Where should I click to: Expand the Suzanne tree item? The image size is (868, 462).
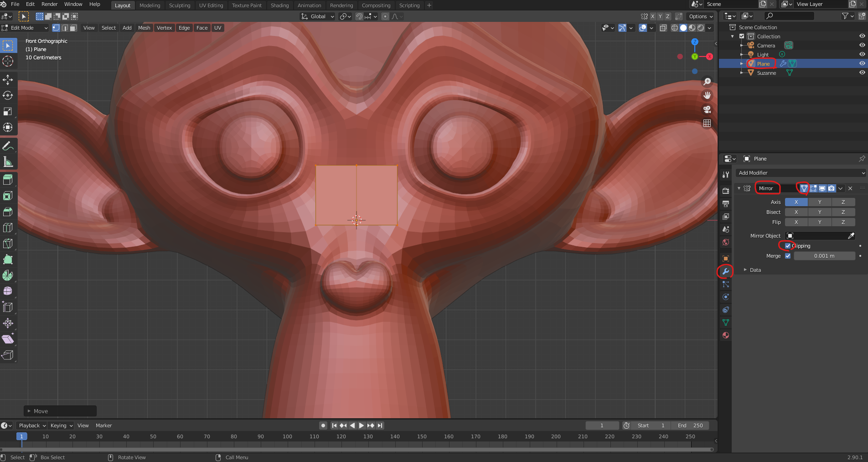[742, 73]
